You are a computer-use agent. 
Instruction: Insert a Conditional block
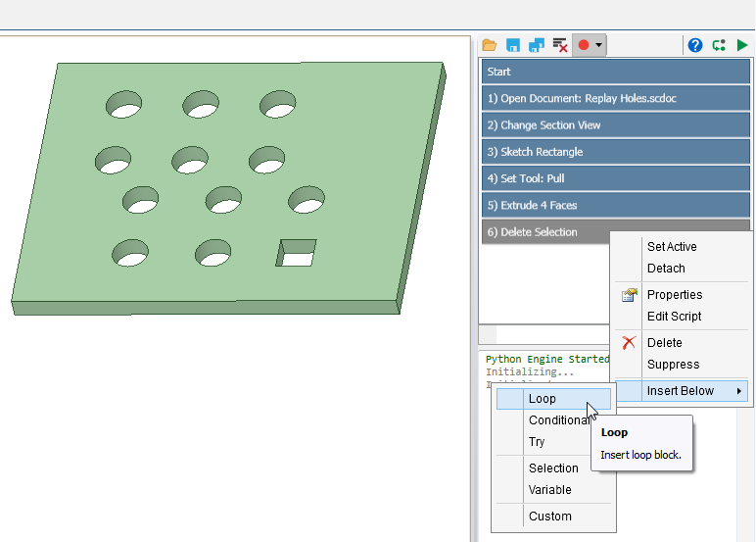553,420
